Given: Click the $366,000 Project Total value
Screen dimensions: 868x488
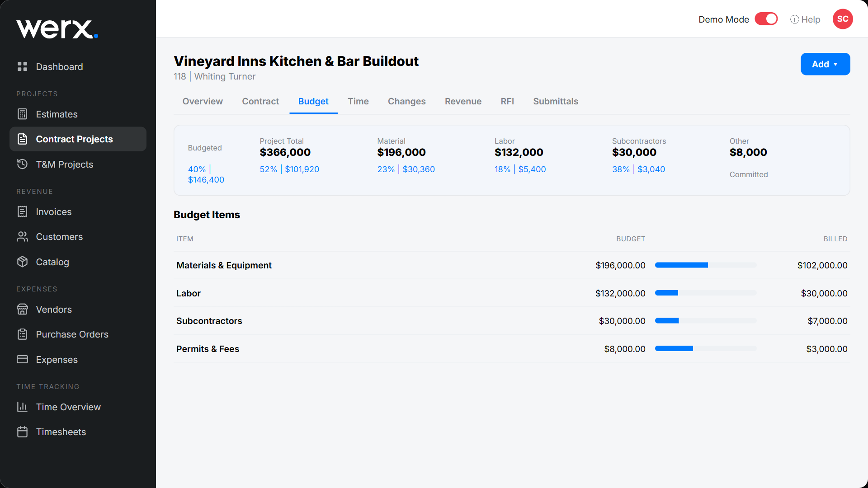Looking at the screenshot, I should [285, 152].
